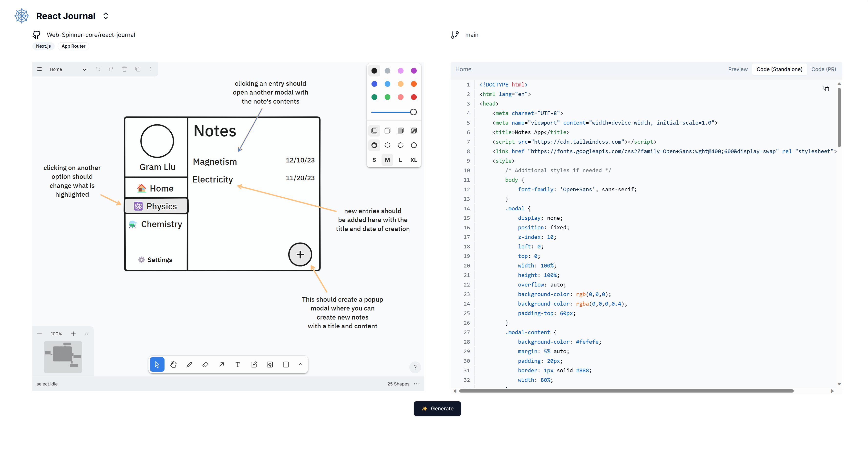Copy code with the clipboard icon
The image size is (868, 469).
826,88
